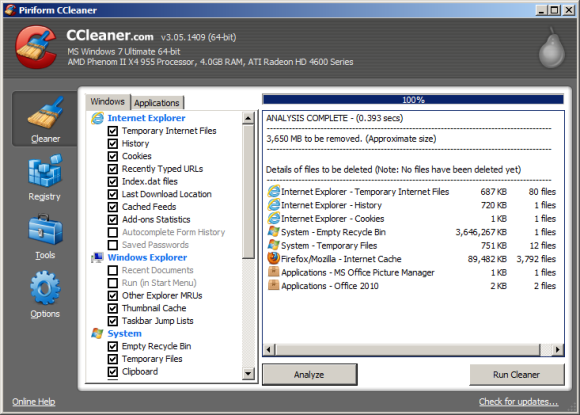Open the Check for updates link
Viewport: 580px width, 415px height.
[518, 402]
